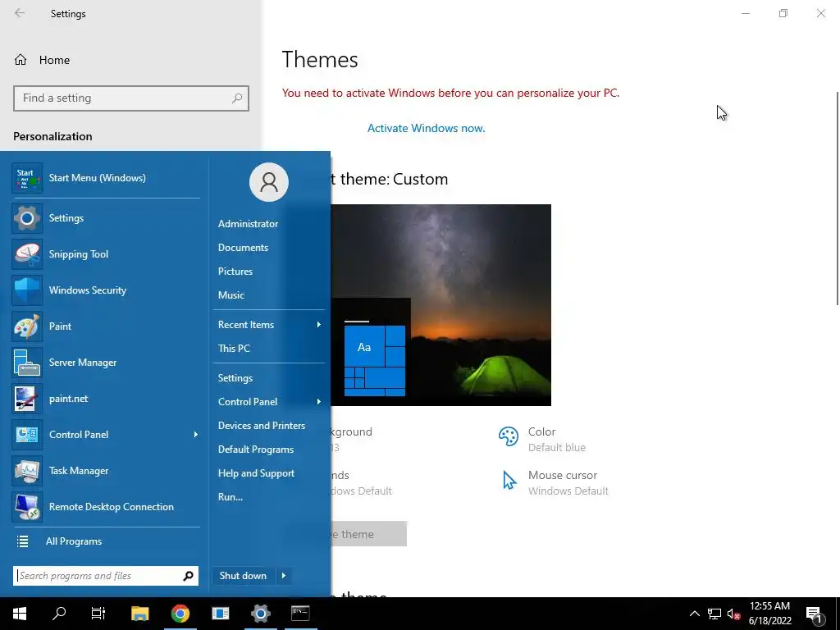Click the network icon in system tray
This screenshot has width=840, height=630.
(714, 614)
